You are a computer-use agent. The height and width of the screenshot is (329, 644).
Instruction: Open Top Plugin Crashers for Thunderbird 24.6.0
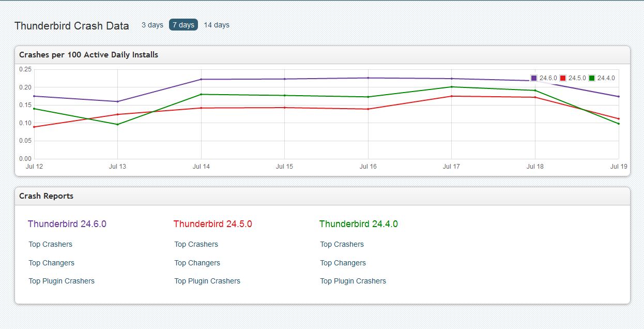62,281
